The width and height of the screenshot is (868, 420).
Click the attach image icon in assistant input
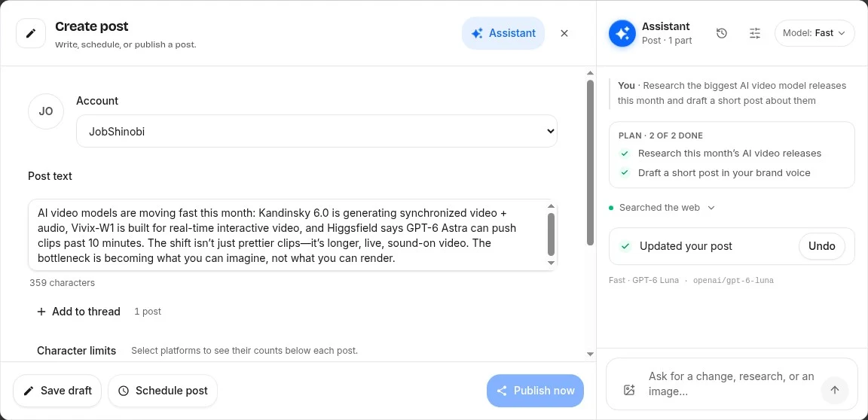(x=629, y=390)
